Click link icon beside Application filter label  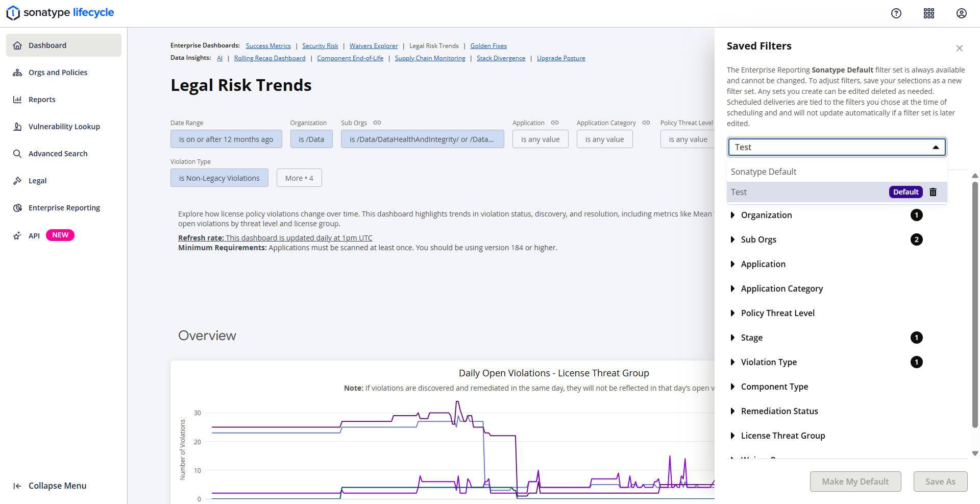555,123
